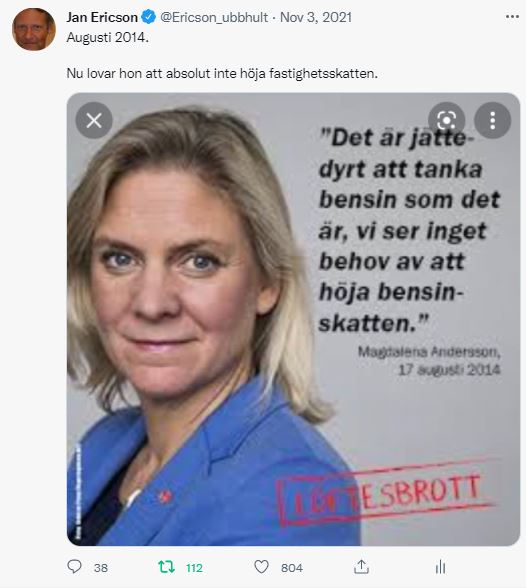The width and height of the screenshot is (526, 588).
Task: Open Jan Ericson's profile avatar picture
Action: click(34, 29)
